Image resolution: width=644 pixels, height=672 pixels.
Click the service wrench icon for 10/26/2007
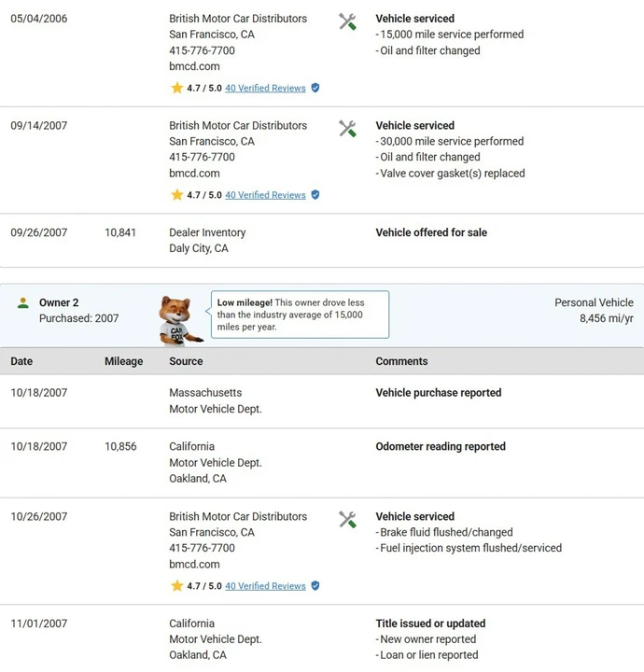pyautogui.click(x=347, y=520)
